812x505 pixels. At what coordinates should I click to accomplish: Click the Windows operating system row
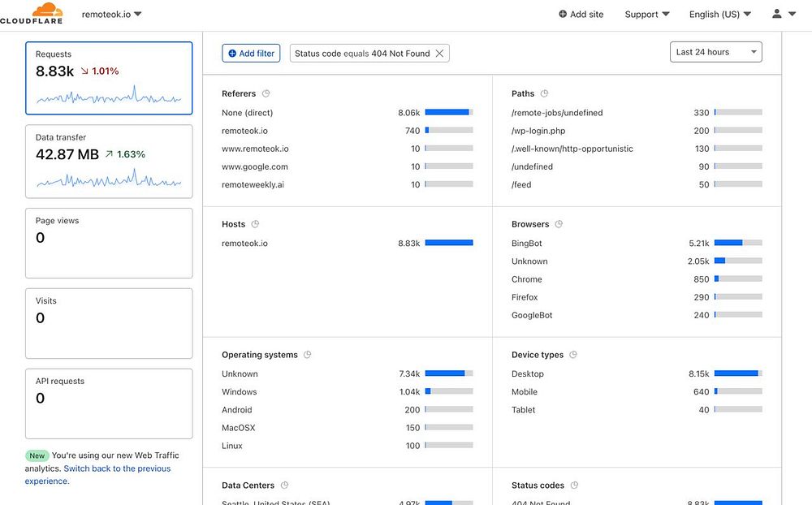[347, 391]
